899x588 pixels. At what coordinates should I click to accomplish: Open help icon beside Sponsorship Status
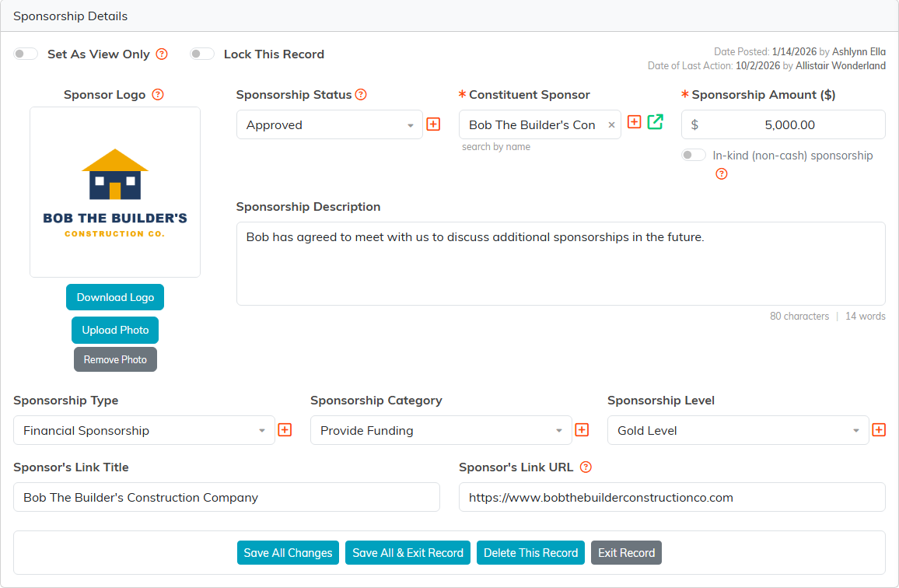[361, 95]
